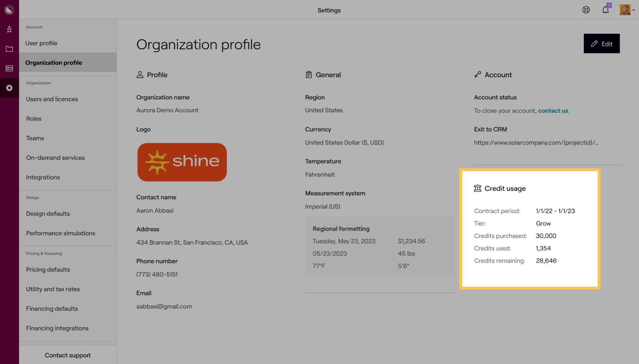
Task: Open the projects person icon in sidebar
Action: click(9, 30)
